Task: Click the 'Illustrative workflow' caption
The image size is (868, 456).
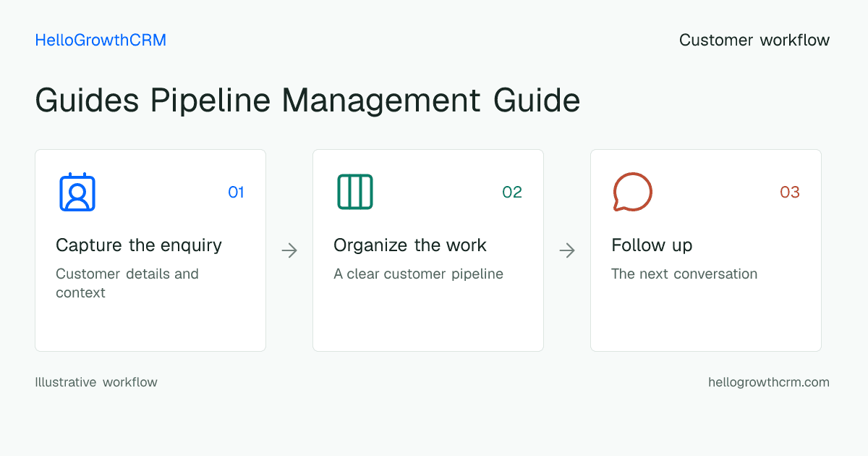Action: tap(96, 382)
